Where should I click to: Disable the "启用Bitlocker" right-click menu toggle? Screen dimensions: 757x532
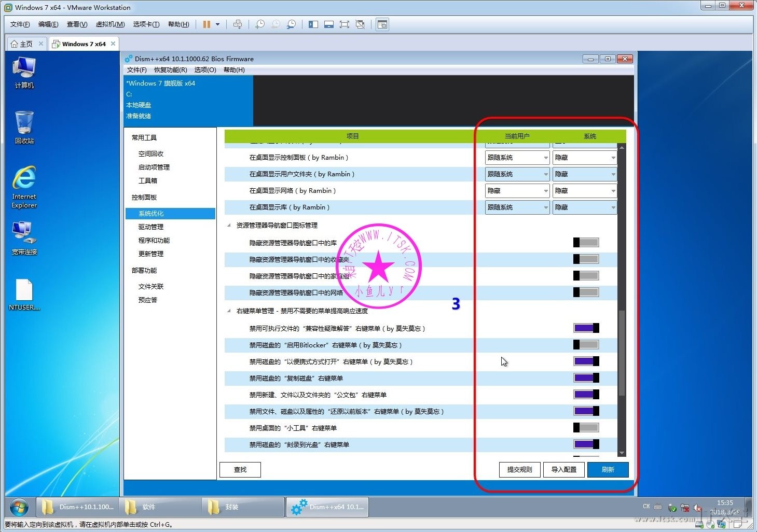click(x=586, y=345)
